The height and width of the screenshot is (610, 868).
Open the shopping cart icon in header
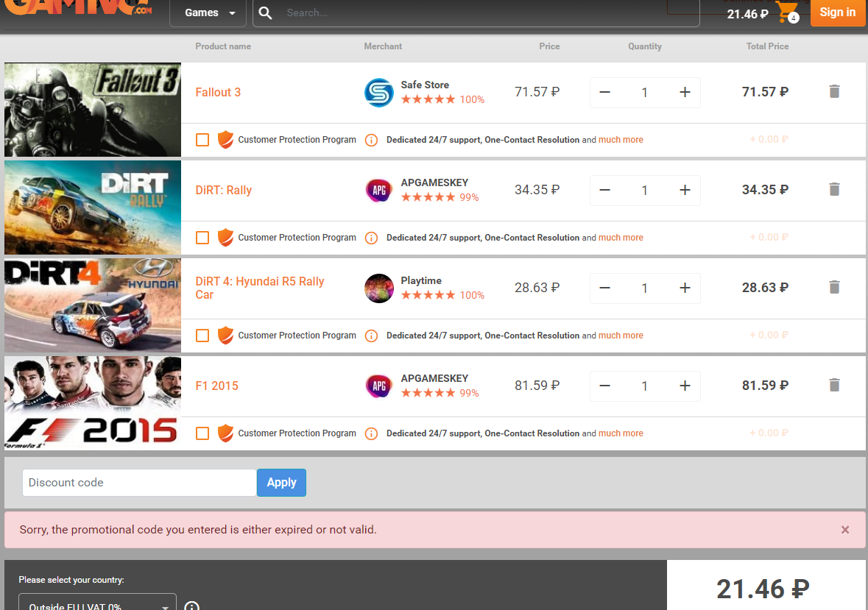pyautogui.click(x=786, y=12)
